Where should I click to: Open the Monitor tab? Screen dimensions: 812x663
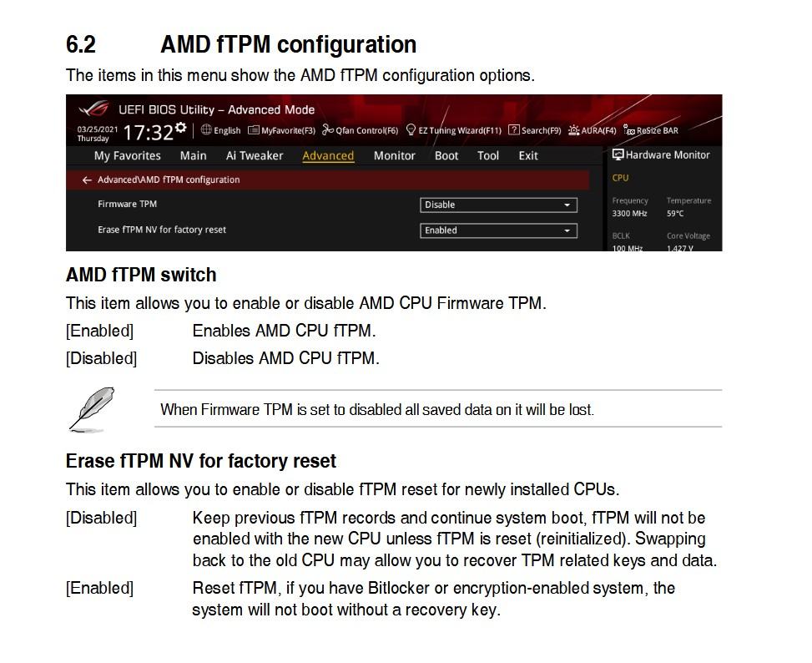[395, 156]
